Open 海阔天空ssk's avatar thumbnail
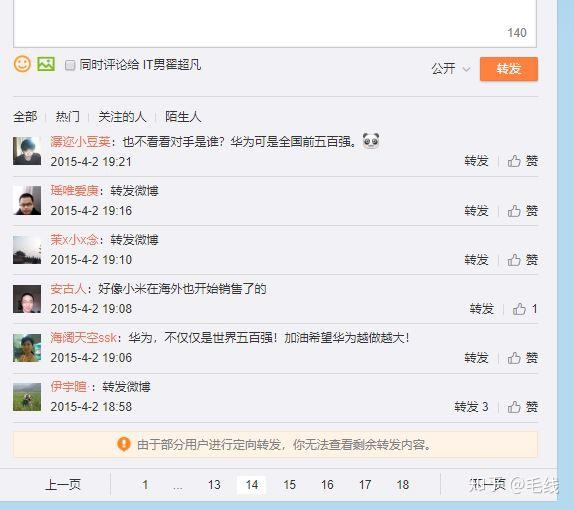 click(x=27, y=348)
